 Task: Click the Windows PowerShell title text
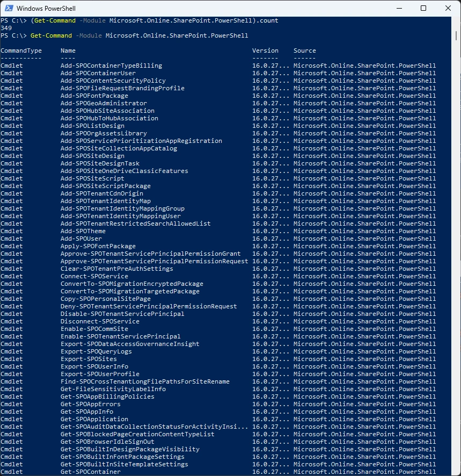[x=46, y=9]
